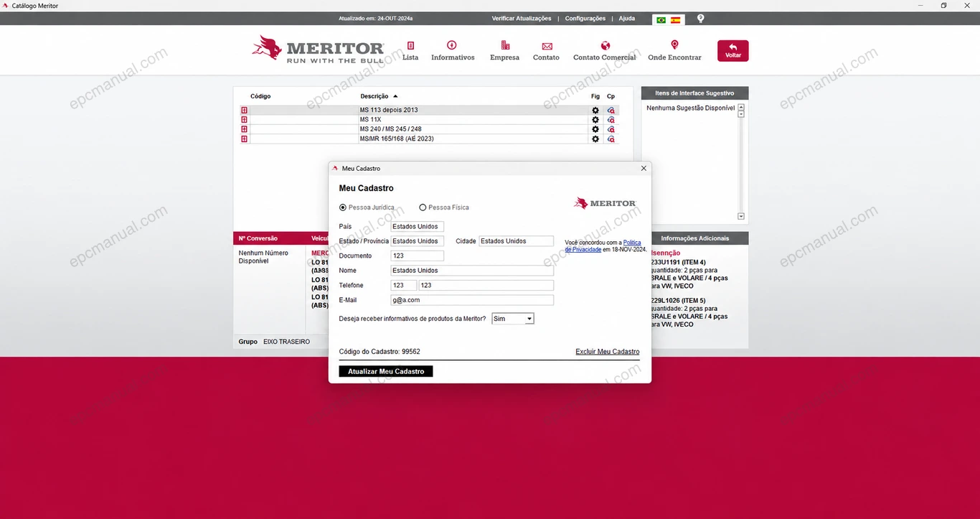Open figure gear for MS 11X

pyautogui.click(x=595, y=120)
